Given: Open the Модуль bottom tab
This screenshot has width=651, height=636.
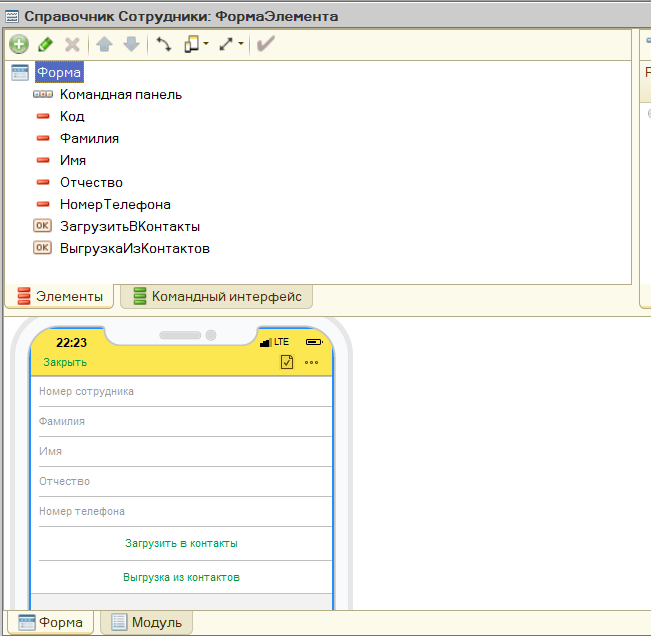Looking at the screenshot, I should pyautogui.click(x=146, y=622).
